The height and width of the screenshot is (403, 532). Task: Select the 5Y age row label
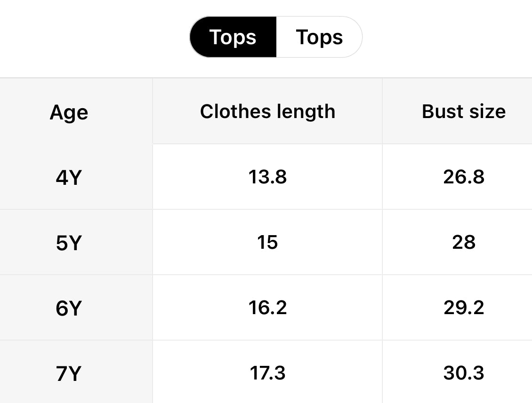pyautogui.click(x=69, y=244)
